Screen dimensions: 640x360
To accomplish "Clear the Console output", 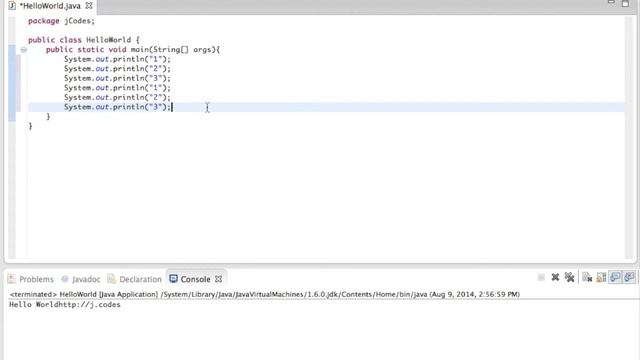I will (x=587, y=278).
